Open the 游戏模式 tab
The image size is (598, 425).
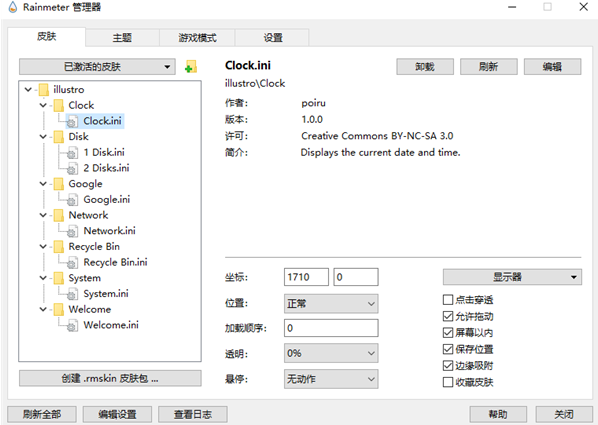pyautogui.click(x=197, y=38)
